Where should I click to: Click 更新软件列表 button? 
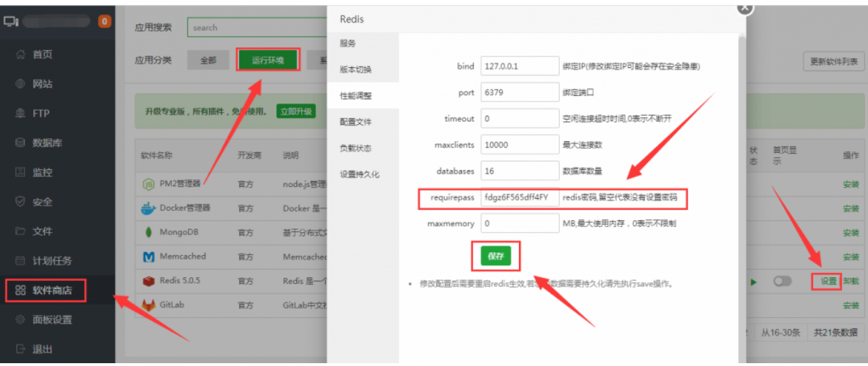click(834, 61)
